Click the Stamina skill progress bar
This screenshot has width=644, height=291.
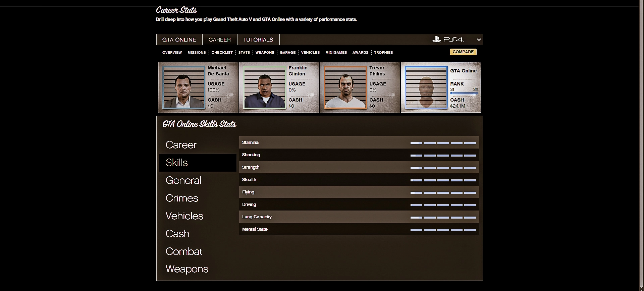point(443,143)
